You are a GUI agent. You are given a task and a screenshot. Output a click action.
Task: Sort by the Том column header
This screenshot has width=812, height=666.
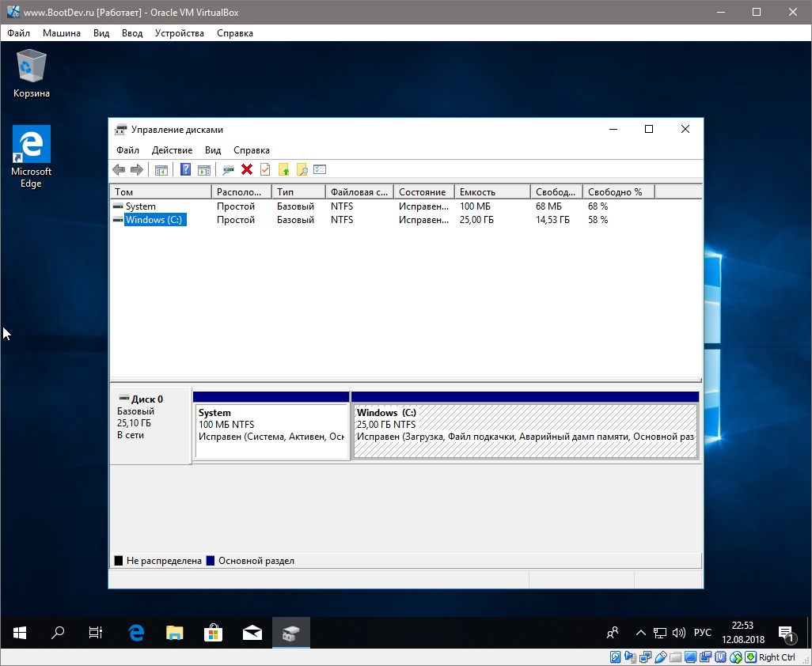161,192
